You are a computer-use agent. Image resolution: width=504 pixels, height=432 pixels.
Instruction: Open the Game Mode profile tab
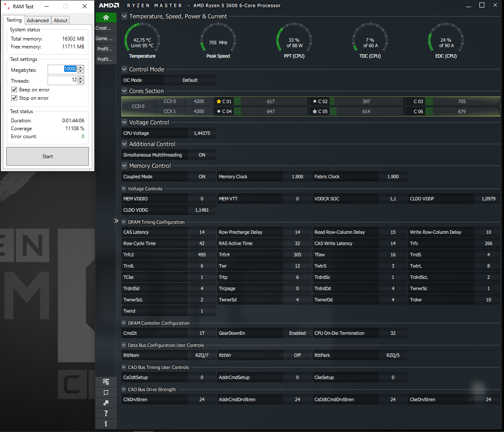[106, 38]
